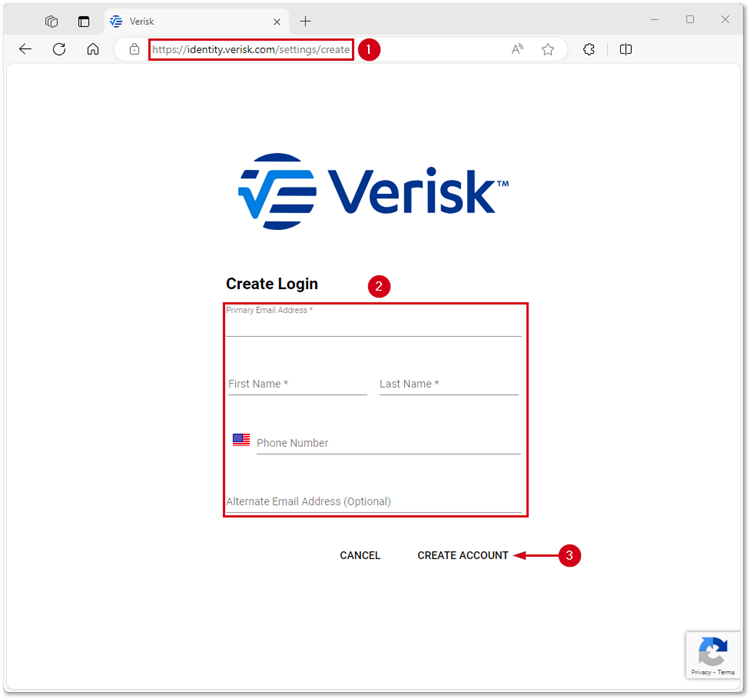Open split screen icon in toolbar
750x699 pixels.
point(626,49)
